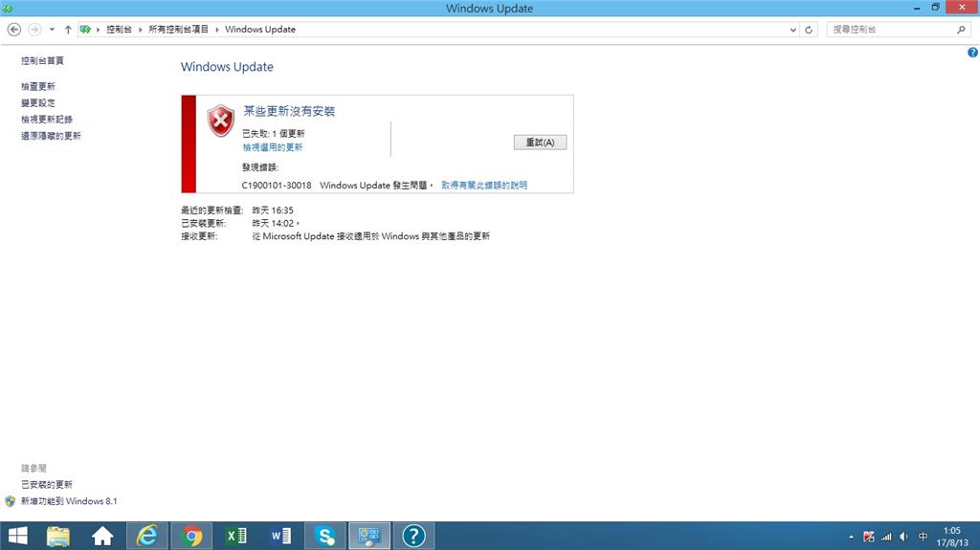Select 控制台 in the breadcrumb path
Image resolution: width=980 pixels, height=550 pixels.
click(x=119, y=30)
